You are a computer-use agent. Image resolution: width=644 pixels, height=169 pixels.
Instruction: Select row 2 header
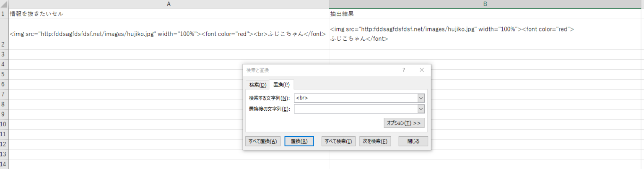[4, 34]
